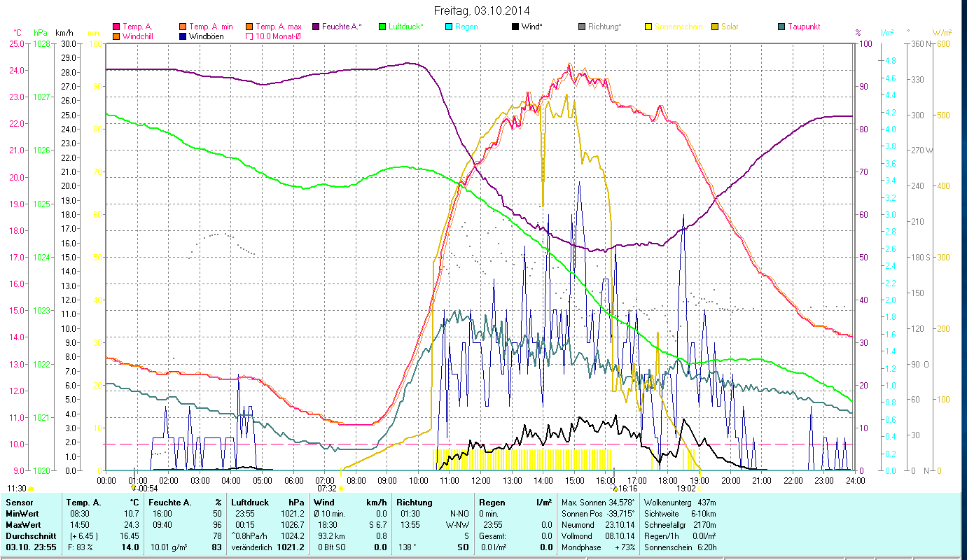
Task: Click the km/h axis unit label
Action: click(64, 33)
